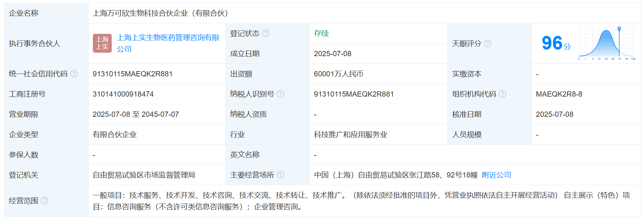This screenshot has height=220, width=644.
Task: Select the registration number 310141000918474
Action: tap(123, 94)
